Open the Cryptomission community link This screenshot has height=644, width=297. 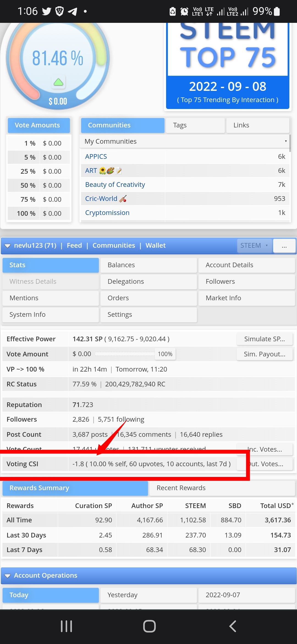coord(107,213)
